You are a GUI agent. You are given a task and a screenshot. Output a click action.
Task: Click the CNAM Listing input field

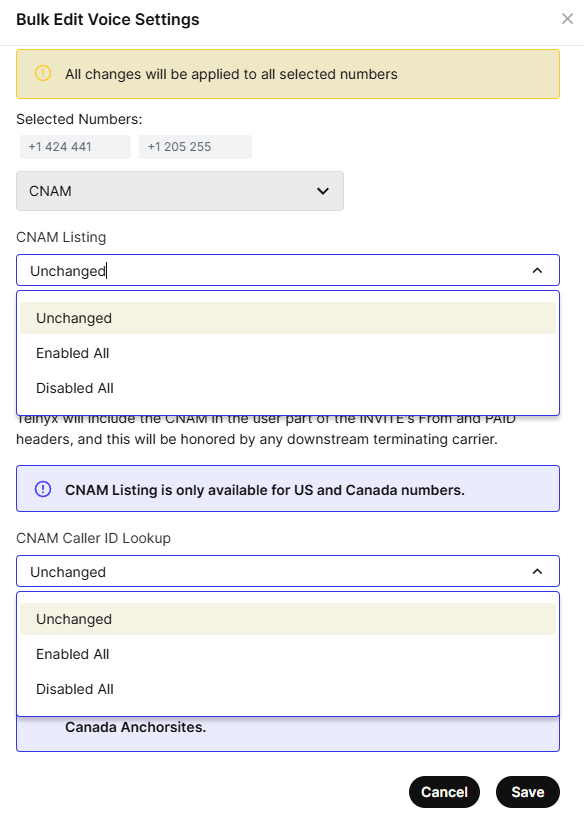coord(287,271)
